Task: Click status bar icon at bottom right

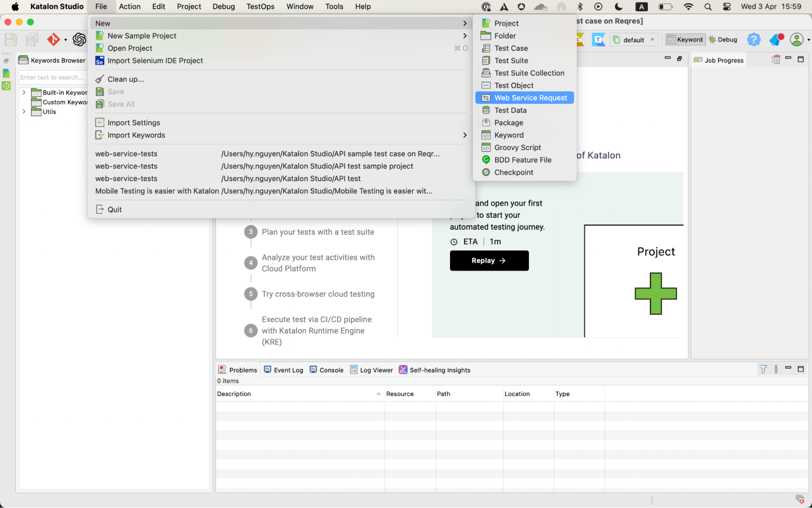Action: [x=799, y=499]
